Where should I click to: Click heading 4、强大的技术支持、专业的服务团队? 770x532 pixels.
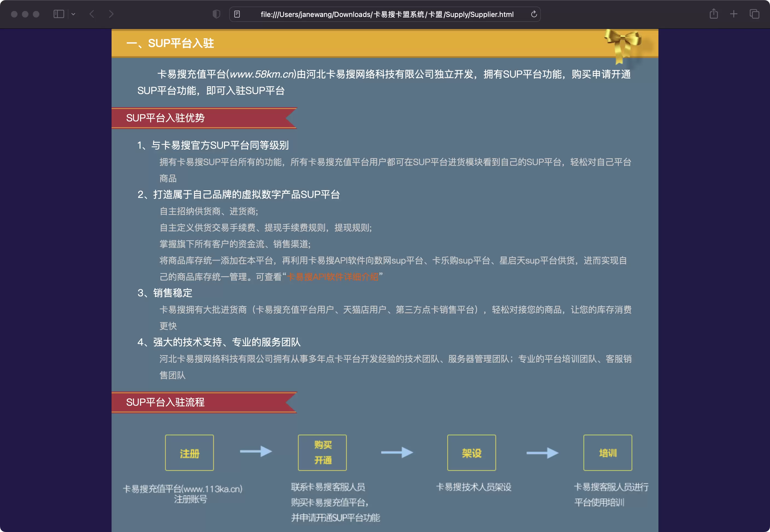tap(219, 342)
